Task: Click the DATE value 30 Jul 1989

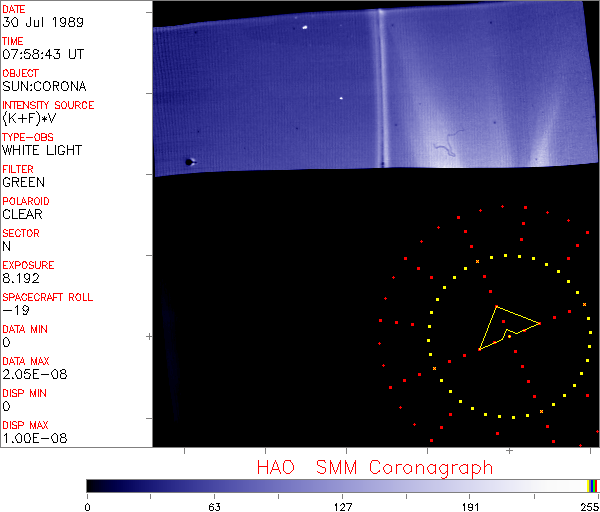Action: pos(35,22)
